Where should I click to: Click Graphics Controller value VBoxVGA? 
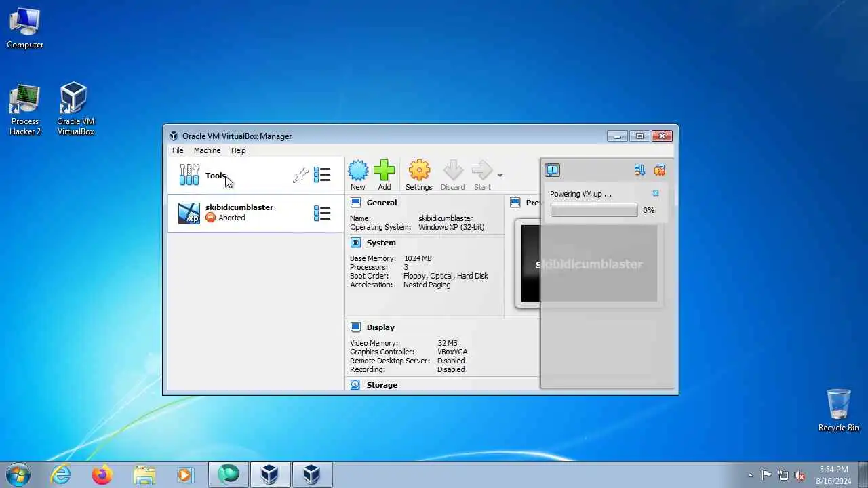[x=452, y=352]
